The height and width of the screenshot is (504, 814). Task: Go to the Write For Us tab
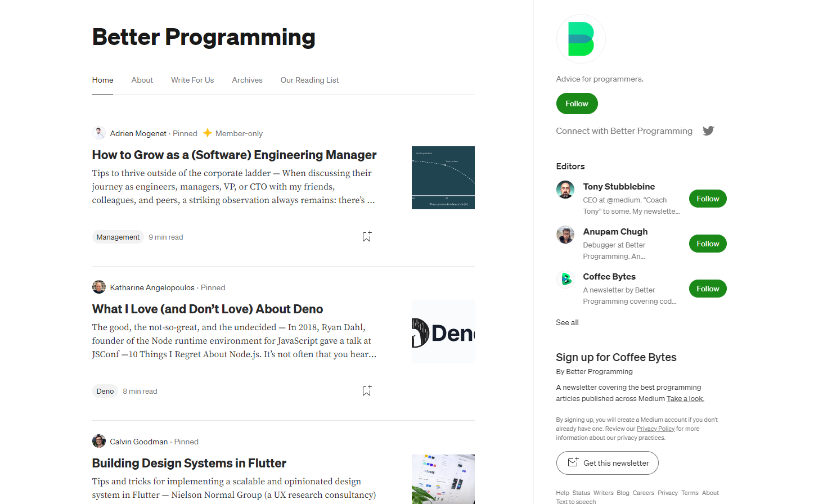pyautogui.click(x=192, y=80)
